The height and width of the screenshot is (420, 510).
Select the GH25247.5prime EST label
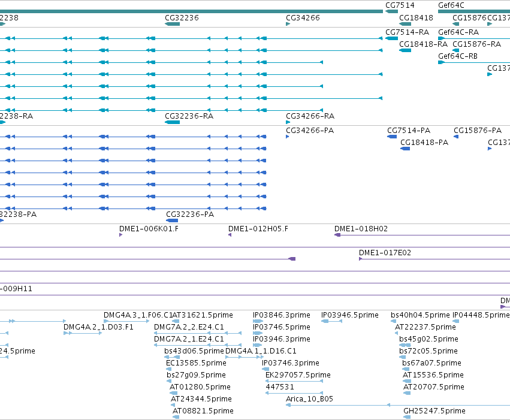[x=434, y=411]
